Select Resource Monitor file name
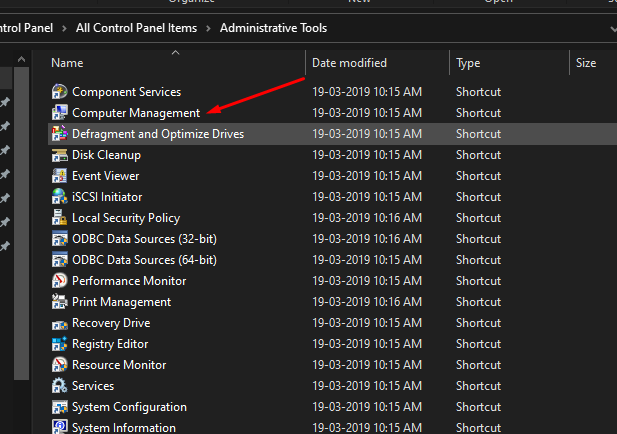 119,365
